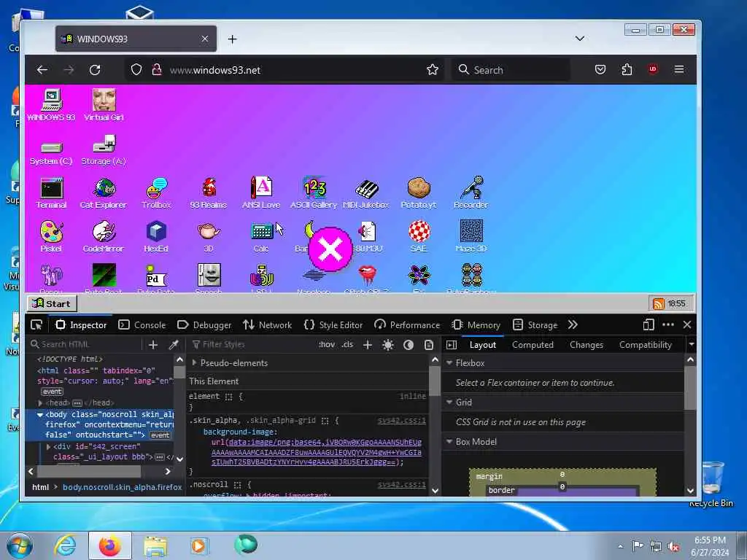Open the sys42.css:1 link for .skin_alpha
Viewport: 747px width, 560px height.
[402, 421]
